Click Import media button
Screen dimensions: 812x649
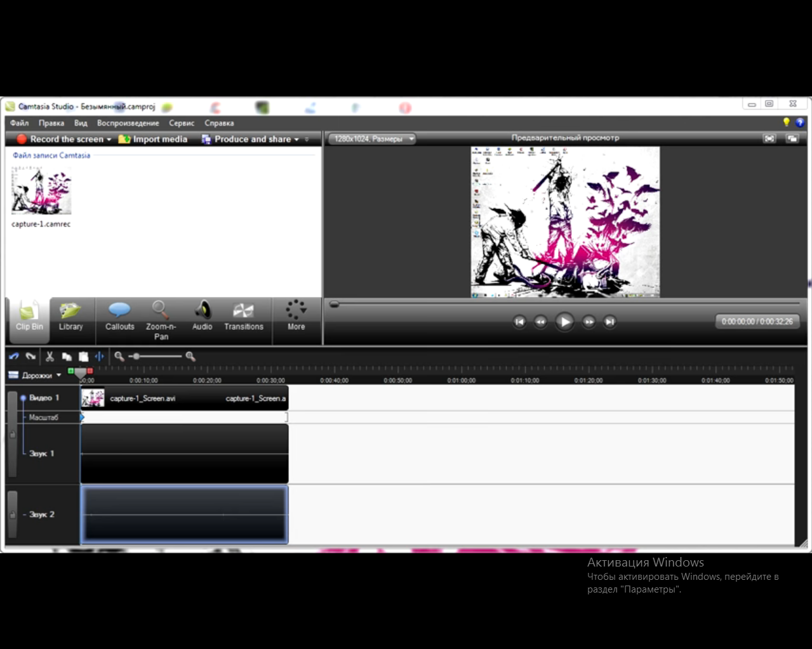tap(153, 139)
